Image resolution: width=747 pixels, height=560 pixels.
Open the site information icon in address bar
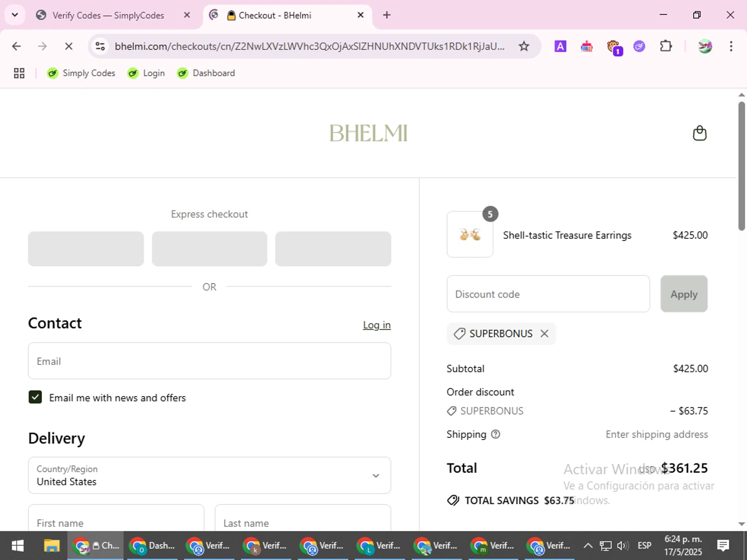[x=100, y=46]
